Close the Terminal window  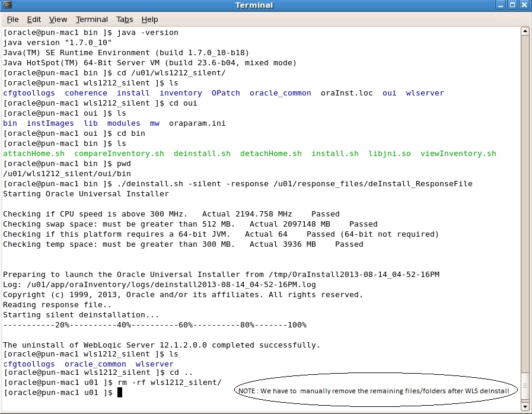click(524, 5)
